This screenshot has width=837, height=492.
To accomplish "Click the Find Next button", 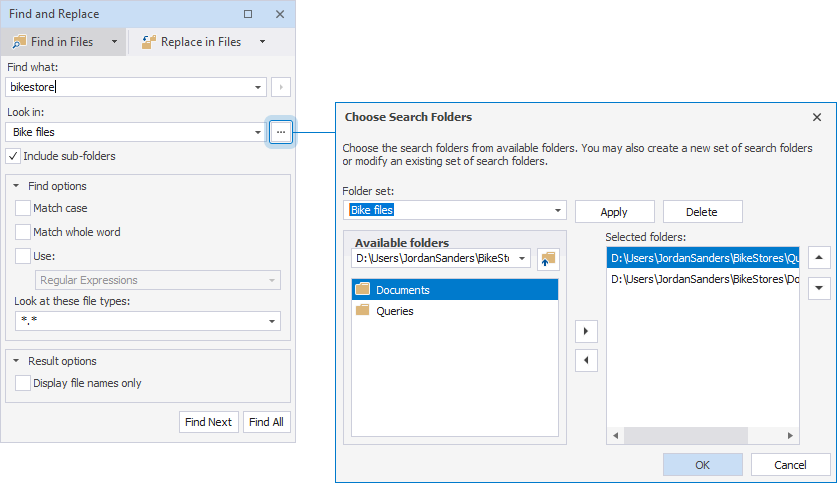I will pyautogui.click(x=209, y=422).
